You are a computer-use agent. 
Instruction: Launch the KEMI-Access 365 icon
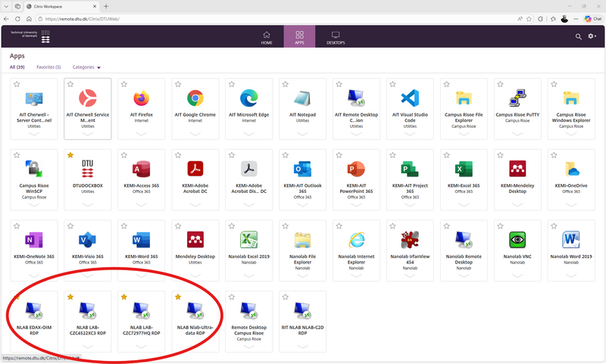(x=142, y=169)
